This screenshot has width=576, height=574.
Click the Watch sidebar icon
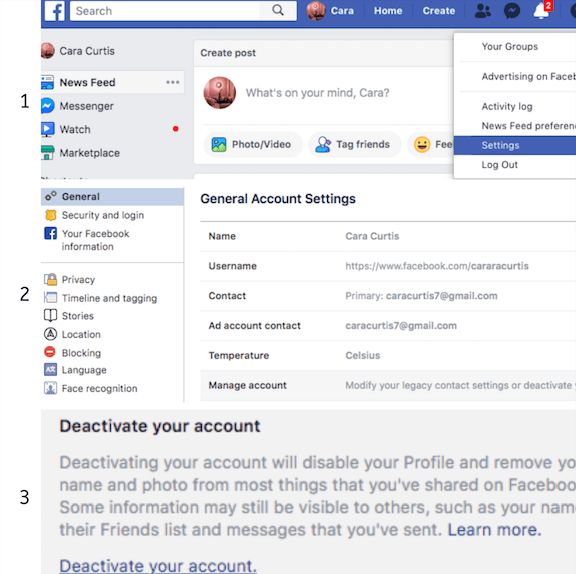click(x=47, y=129)
